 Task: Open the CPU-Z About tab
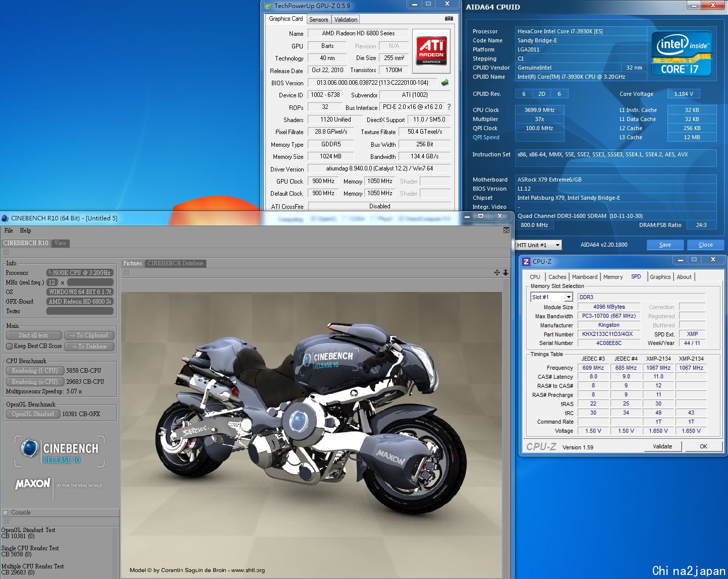coord(684,277)
